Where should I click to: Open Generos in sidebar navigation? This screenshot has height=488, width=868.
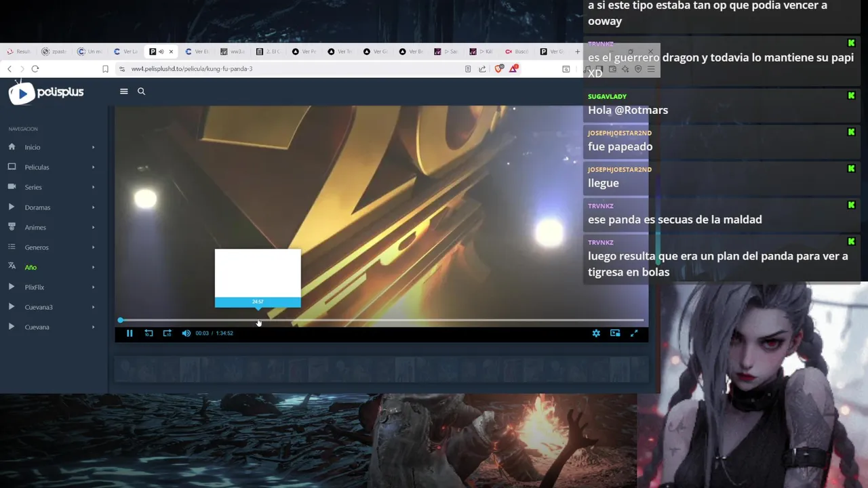[x=37, y=247]
